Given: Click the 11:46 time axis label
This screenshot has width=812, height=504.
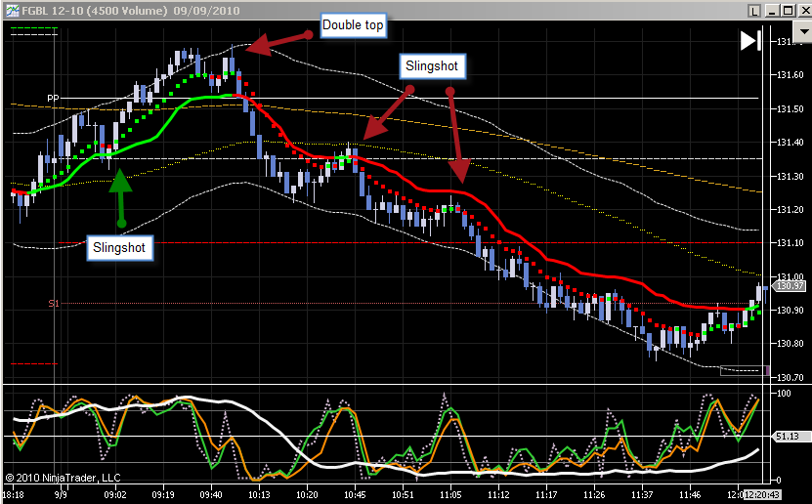Looking at the screenshot, I should click(x=690, y=495).
